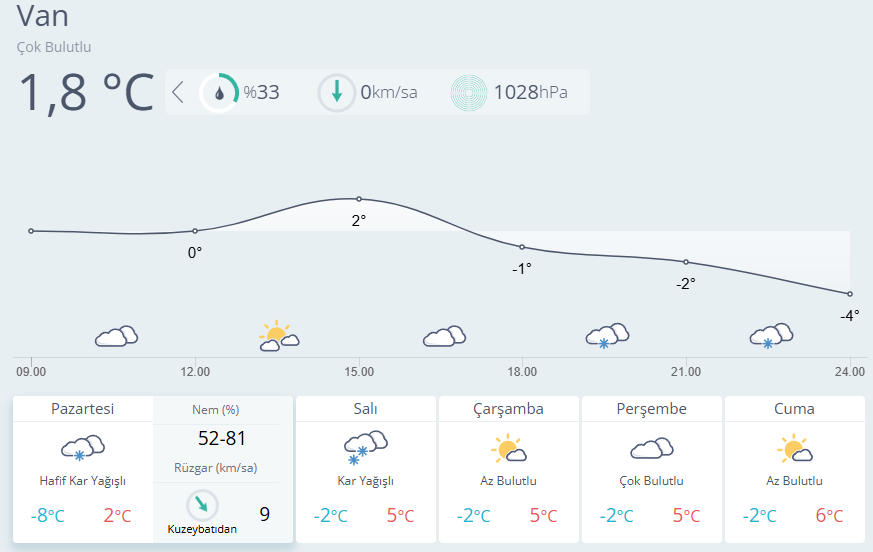The height and width of the screenshot is (552, 873).
Task: Click the Van city title
Action: coord(42,16)
